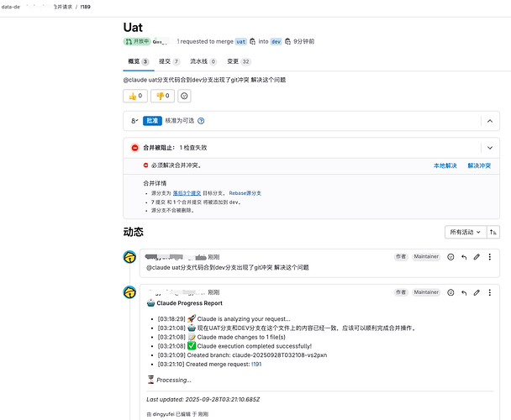Click the 合并请求 breadcrumb link
Screen dimensions: 511x420
(x=63, y=7)
